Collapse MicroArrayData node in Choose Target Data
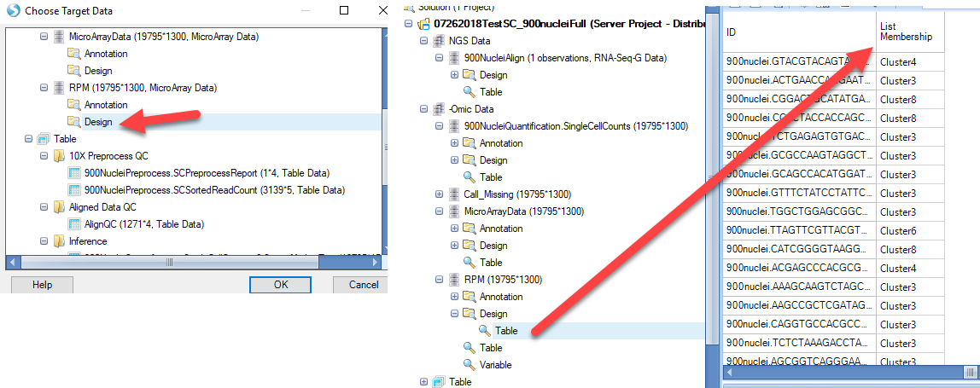Screen dimensions: 980x388 [x=44, y=37]
